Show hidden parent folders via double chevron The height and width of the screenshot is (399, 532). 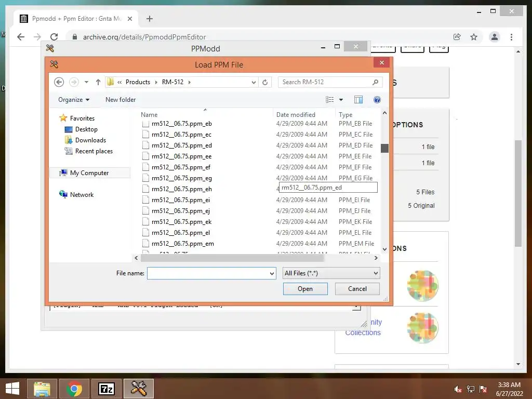click(119, 82)
